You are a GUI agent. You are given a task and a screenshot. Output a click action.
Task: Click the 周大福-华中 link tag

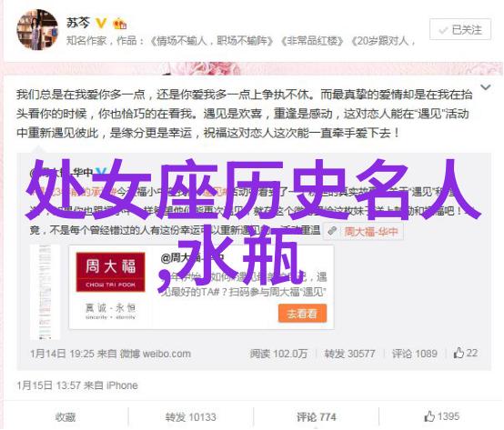364,231
